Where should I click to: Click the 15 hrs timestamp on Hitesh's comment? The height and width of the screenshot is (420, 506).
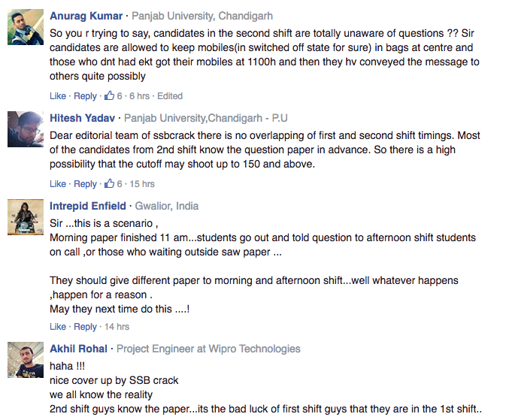click(x=142, y=184)
